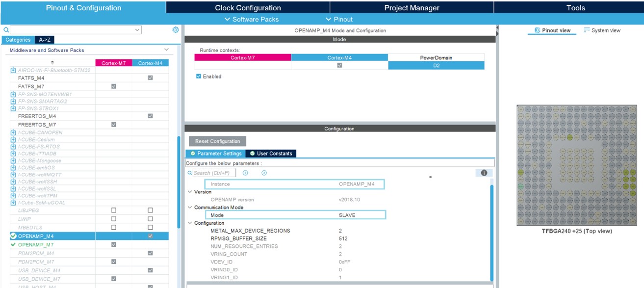Collapse the Communication Mode group
Viewport: 644px width, 288px height.
pyautogui.click(x=190, y=208)
